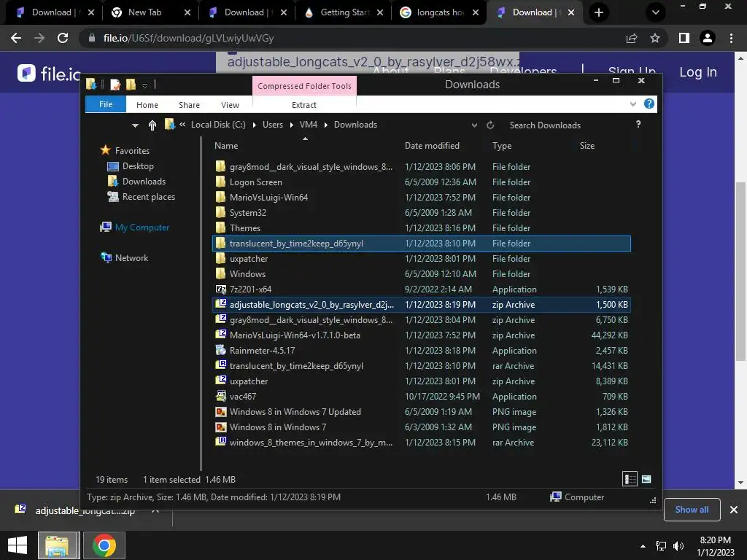
Task: Select VM4 in the breadcrumb path
Action: point(309,124)
